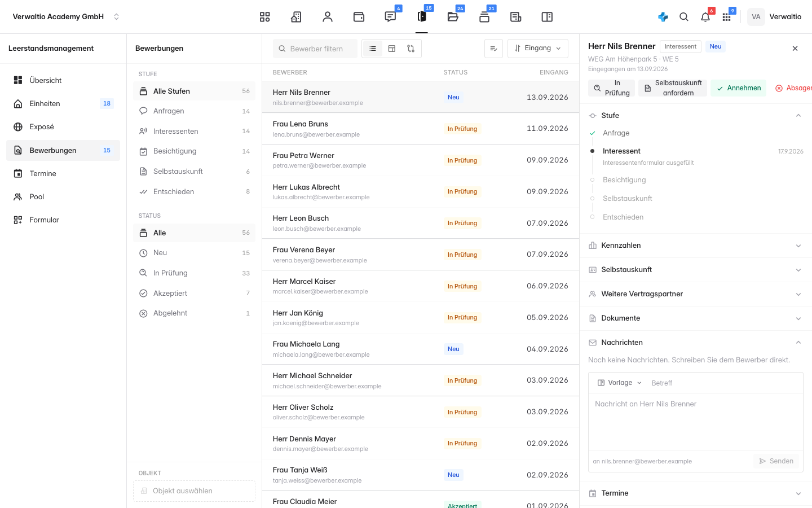Open the Eingang sort dropdown
Screen dimensions: 812x508
click(538, 49)
